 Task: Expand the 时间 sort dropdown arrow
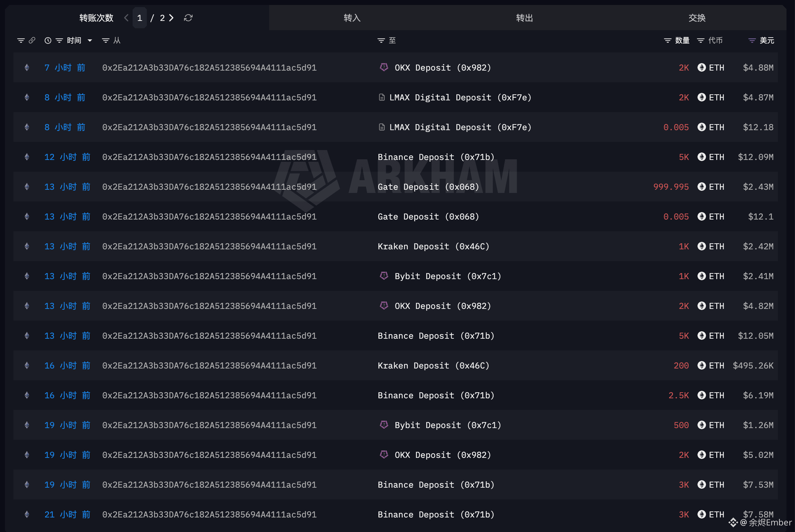click(90, 40)
